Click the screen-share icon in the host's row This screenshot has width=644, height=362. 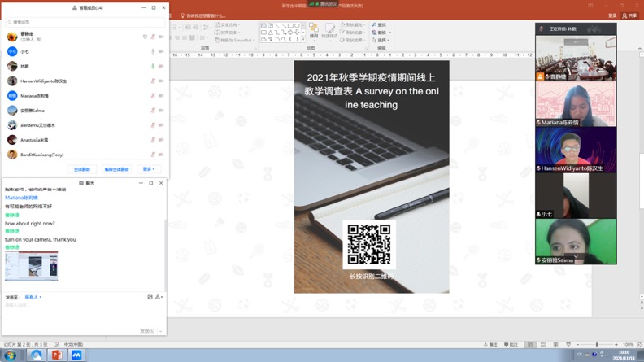coord(145,37)
